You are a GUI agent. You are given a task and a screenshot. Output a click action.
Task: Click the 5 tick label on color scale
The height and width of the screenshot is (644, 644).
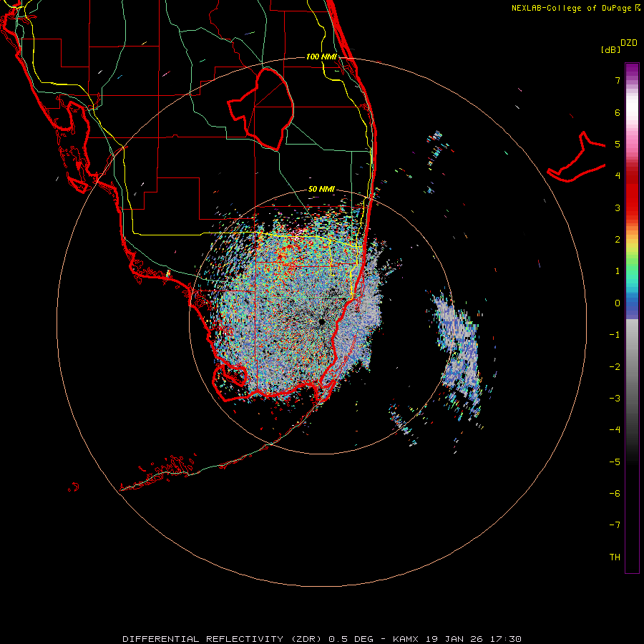[618, 144]
